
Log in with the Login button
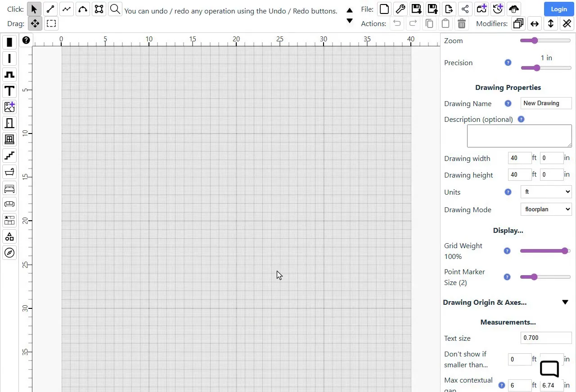click(x=559, y=9)
